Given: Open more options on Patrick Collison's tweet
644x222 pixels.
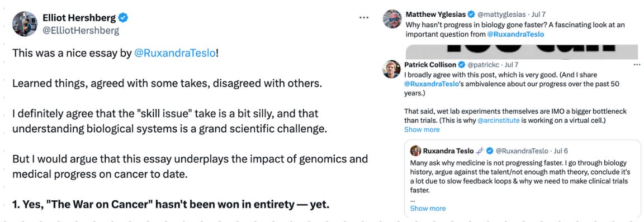Looking at the screenshot, I should (637, 65).
